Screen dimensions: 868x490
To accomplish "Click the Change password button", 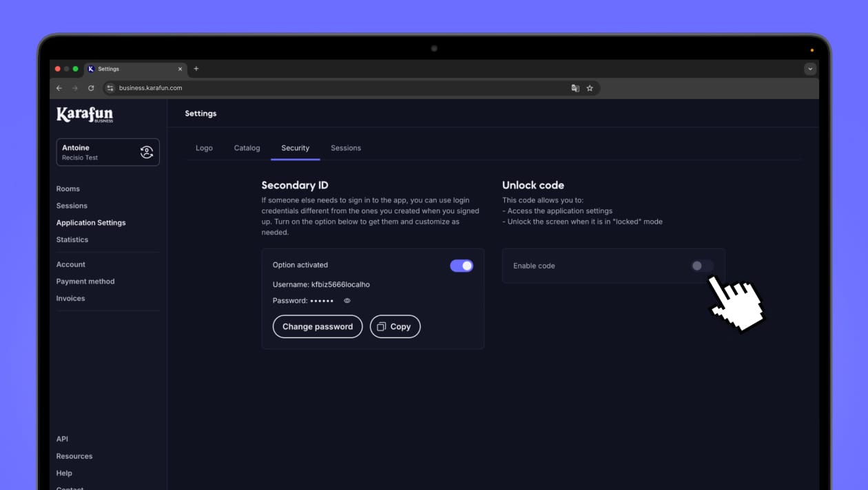I will [318, 327].
